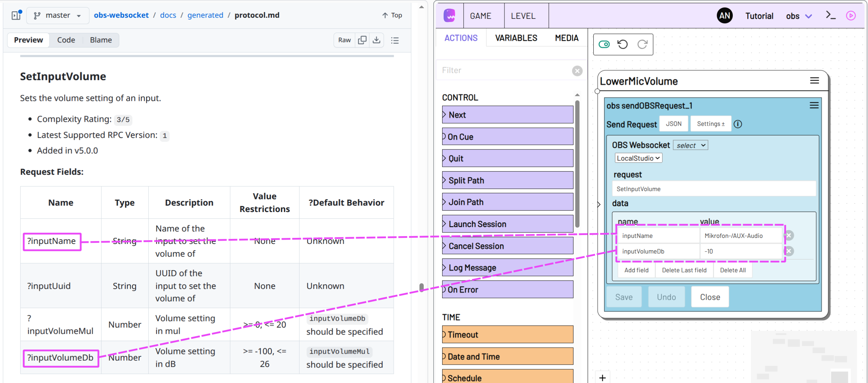Click the redo arrow in the editor toolbar
The image size is (868, 383).
(x=643, y=44)
